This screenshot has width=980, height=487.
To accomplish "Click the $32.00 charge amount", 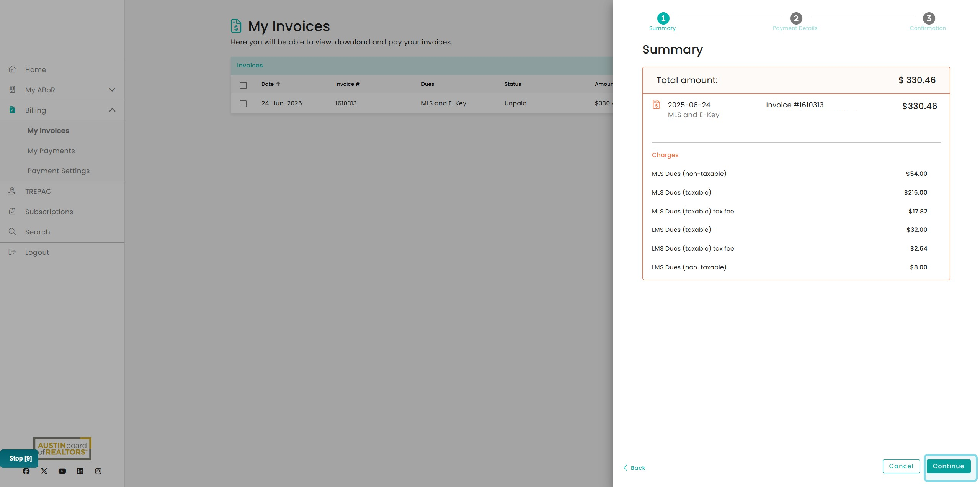I will [x=917, y=230].
